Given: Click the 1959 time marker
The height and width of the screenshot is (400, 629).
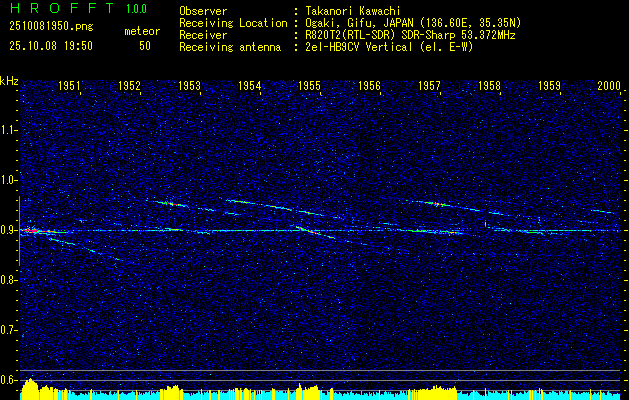Looking at the screenshot, I should coord(549,85).
